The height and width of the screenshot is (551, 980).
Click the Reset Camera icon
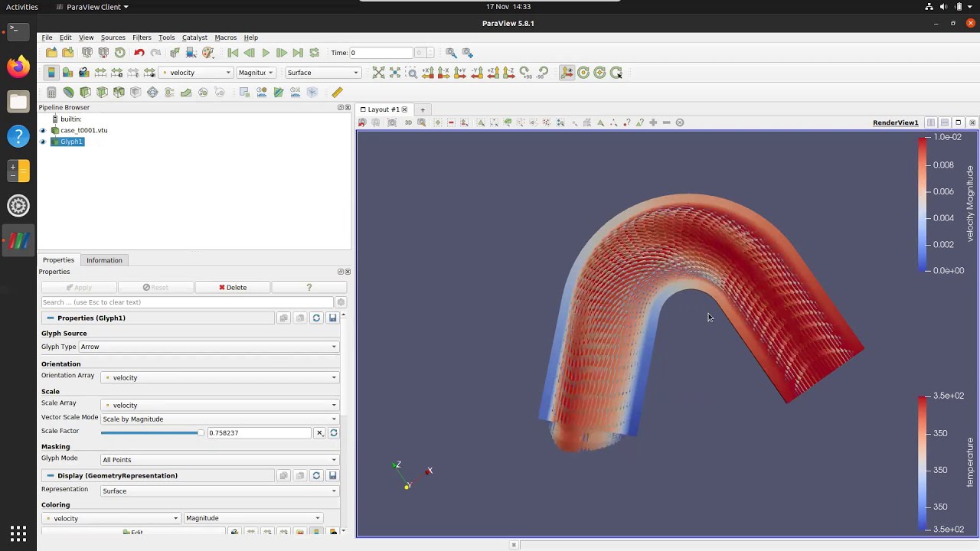click(378, 73)
